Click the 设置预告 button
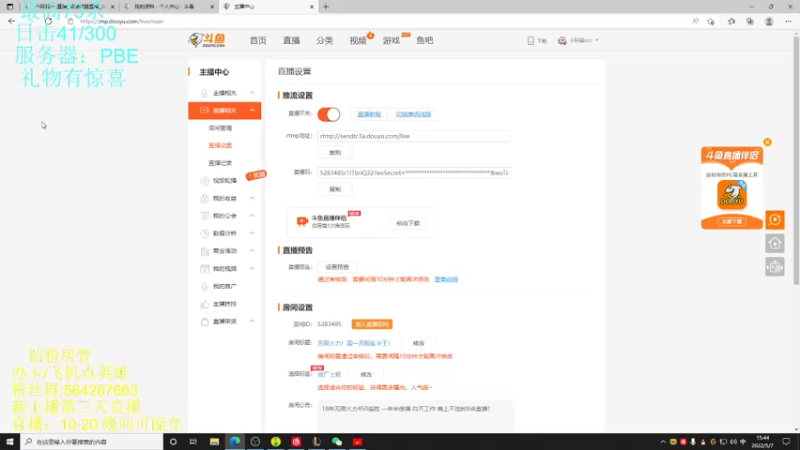Screen dimensions: 800x450 337,267
